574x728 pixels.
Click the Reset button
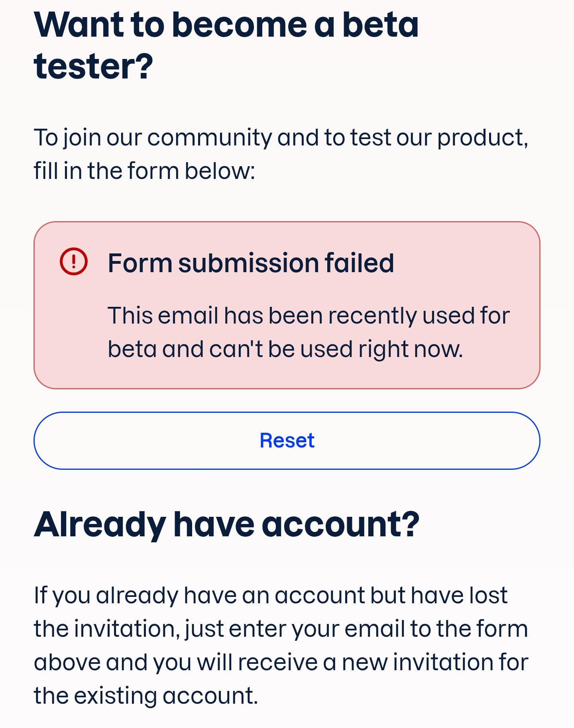click(x=287, y=441)
